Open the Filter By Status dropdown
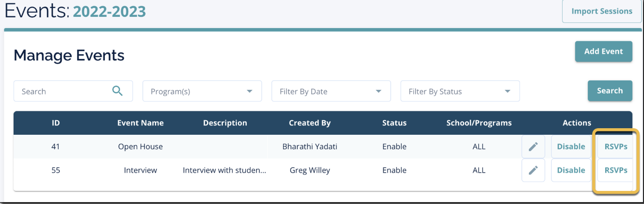 [460, 91]
